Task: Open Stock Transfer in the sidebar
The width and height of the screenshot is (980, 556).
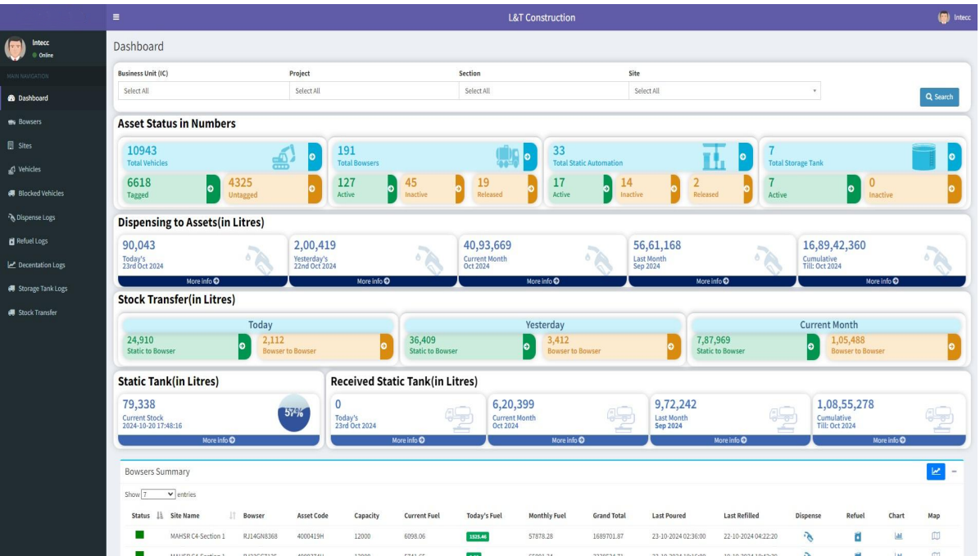Action: click(x=53, y=312)
